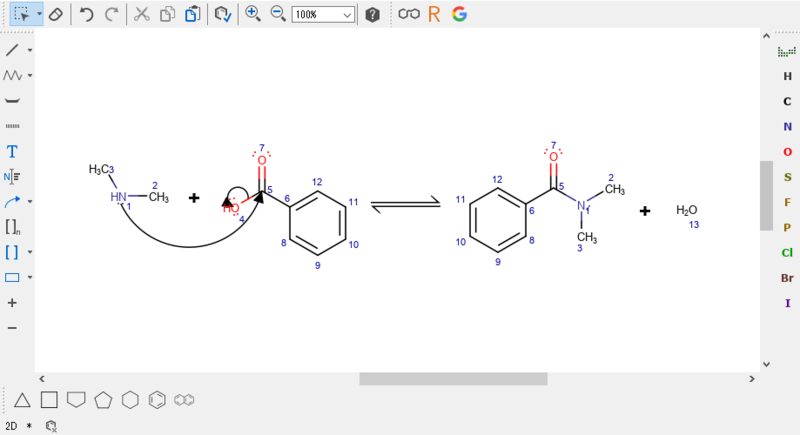Pick Nitrogen N element
This screenshot has height=435, width=800.
coord(788,126)
